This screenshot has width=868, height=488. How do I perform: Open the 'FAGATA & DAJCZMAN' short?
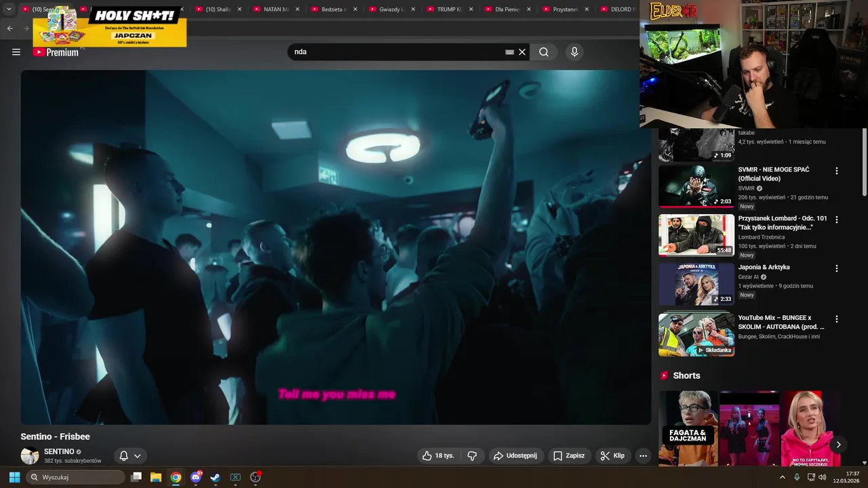pyautogui.click(x=688, y=428)
